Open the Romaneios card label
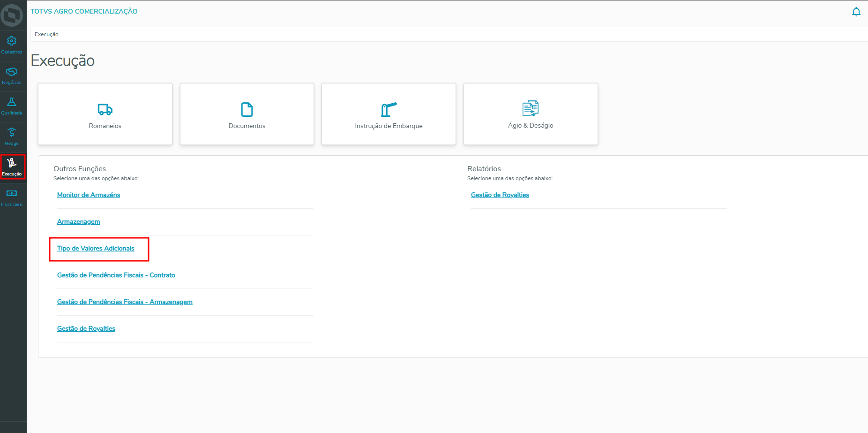Viewport: 868px width, 433px height. (105, 126)
